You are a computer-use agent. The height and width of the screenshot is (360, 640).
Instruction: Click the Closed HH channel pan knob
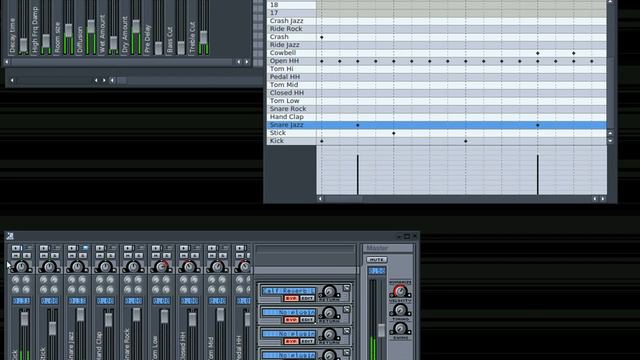[189, 267]
